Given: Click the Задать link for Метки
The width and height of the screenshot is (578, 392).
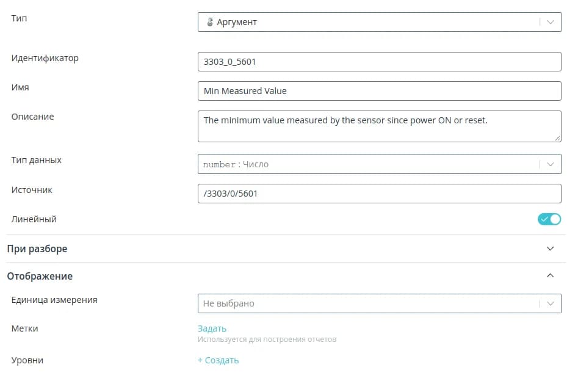Looking at the screenshot, I should pos(212,328).
